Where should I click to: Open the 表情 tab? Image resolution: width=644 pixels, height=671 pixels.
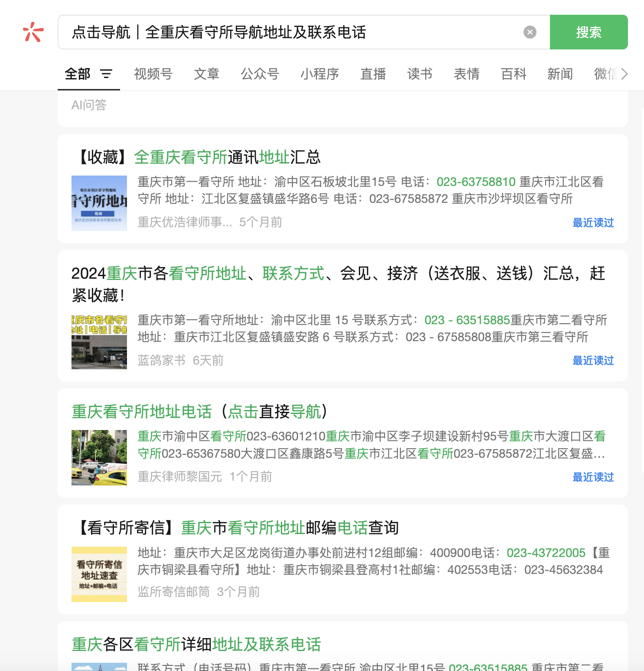(466, 74)
